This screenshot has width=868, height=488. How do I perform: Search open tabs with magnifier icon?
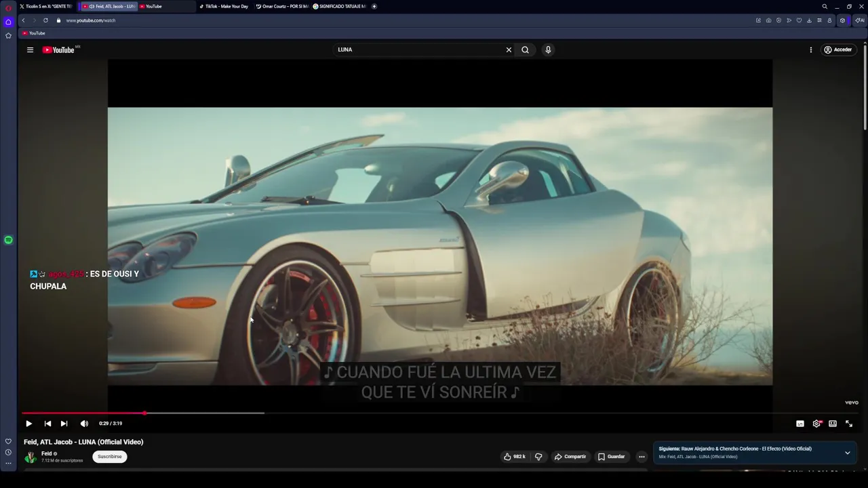[825, 6]
